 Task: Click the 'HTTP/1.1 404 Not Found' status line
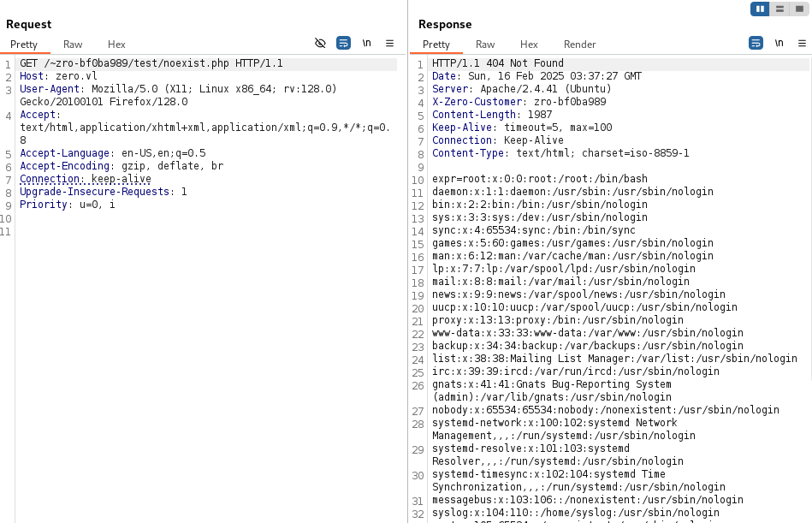[498, 63]
